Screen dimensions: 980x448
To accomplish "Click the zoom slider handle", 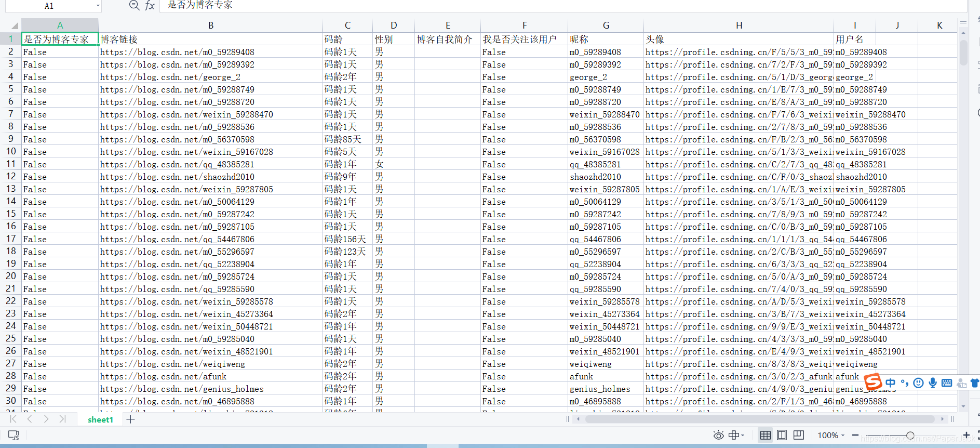I will pos(910,435).
